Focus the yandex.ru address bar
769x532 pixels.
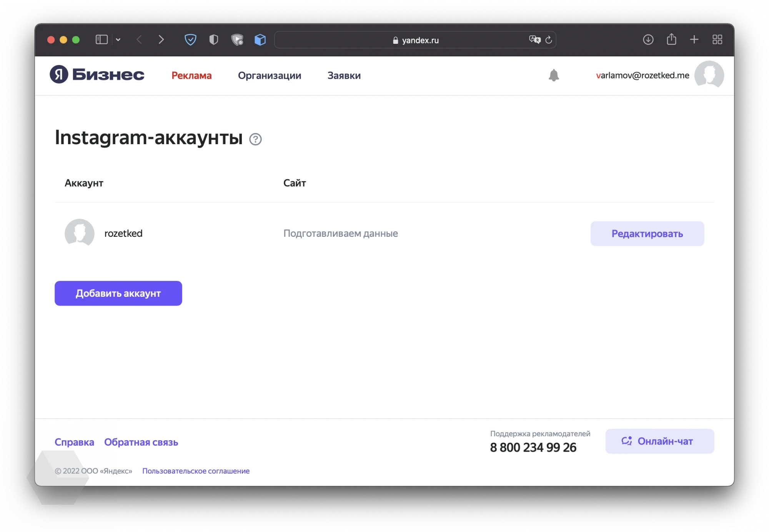[415, 40]
